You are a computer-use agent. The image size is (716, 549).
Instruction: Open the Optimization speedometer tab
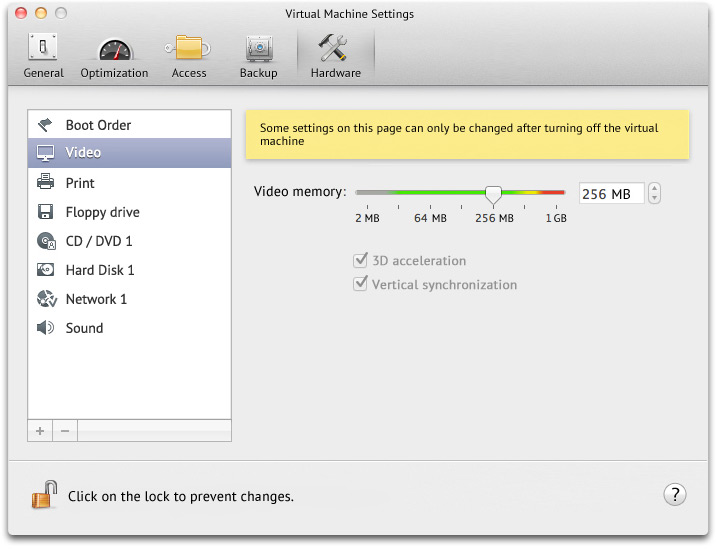(x=114, y=57)
